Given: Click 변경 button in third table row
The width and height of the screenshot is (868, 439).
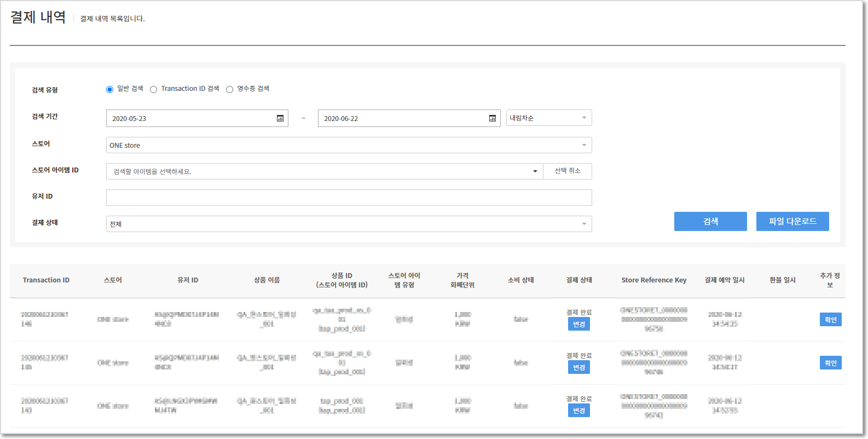Looking at the screenshot, I should point(579,411).
